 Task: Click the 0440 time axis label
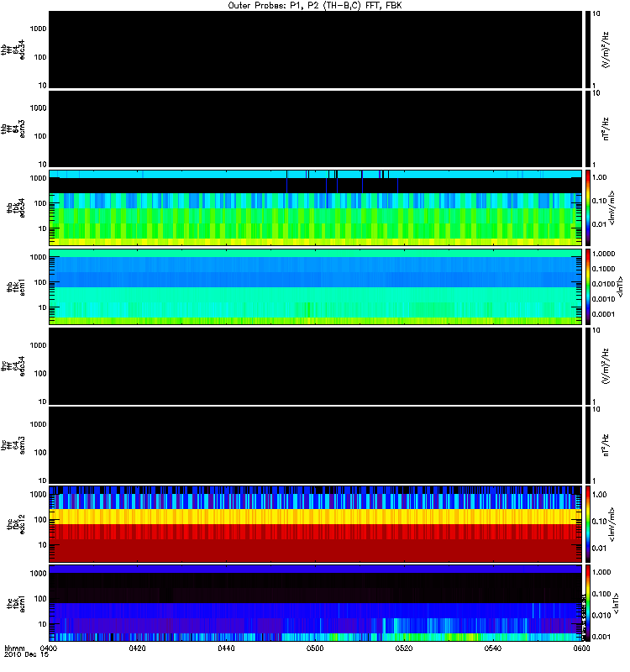[x=226, y=648]
